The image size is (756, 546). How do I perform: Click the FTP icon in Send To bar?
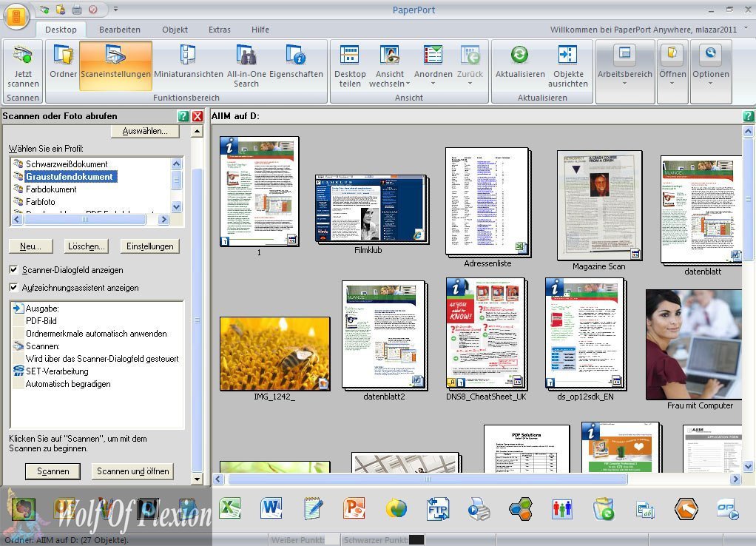tap(438, 509)
